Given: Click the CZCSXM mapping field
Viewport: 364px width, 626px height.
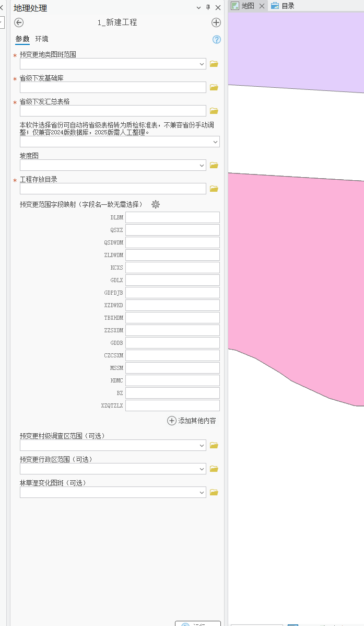Looking at the screenshot, I should tap(172, 355).
